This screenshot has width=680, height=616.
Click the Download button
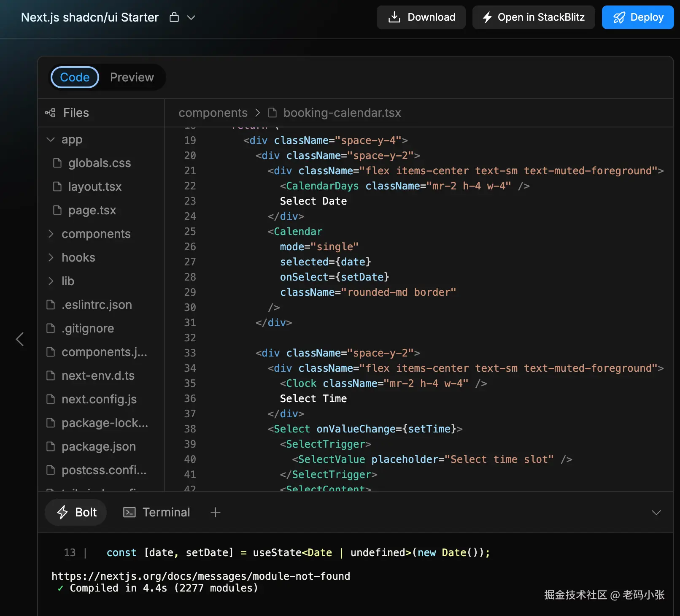[421, 17]
